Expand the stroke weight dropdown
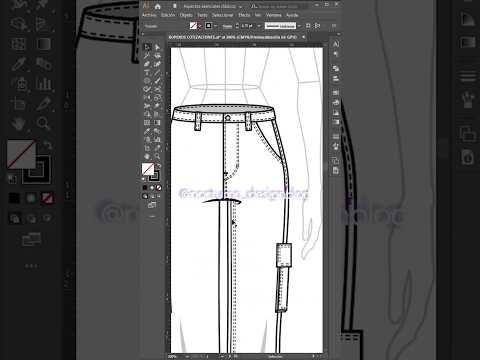Image resolution: width=480 pixels, height=360 pixels. [x=259, y=26]
